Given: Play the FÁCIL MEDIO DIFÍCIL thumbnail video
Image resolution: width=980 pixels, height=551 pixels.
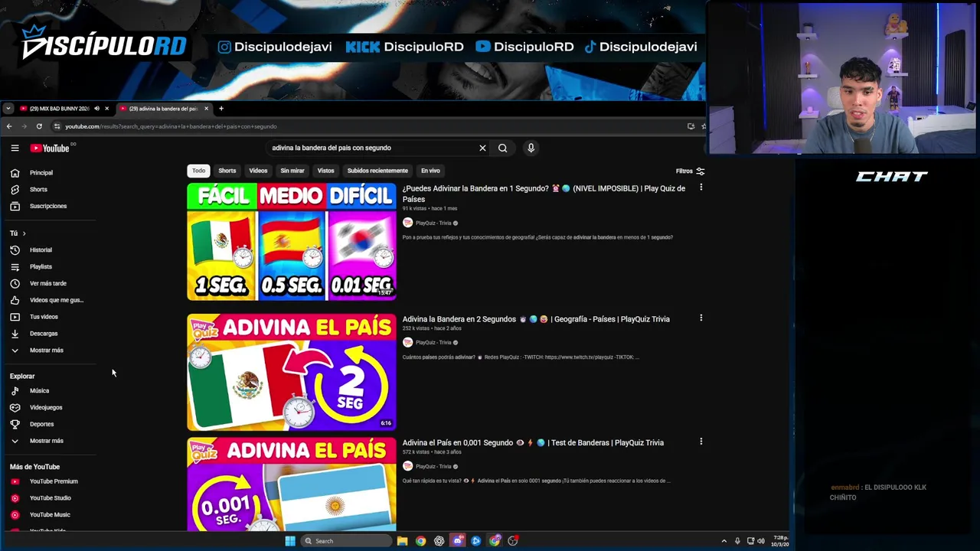Looking at the screenshot, I should pos(292,242).
